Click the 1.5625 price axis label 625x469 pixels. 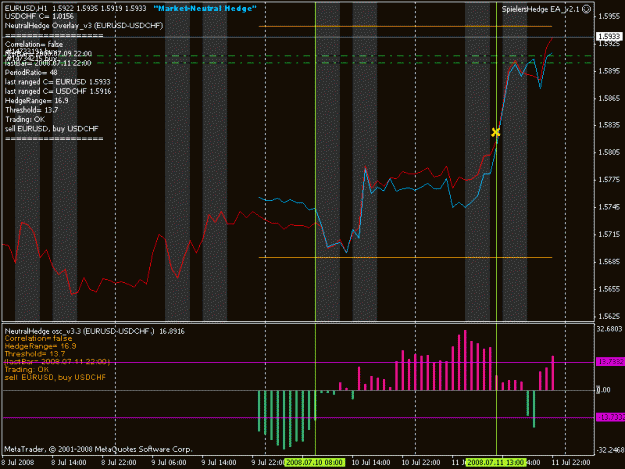[609, 316]
